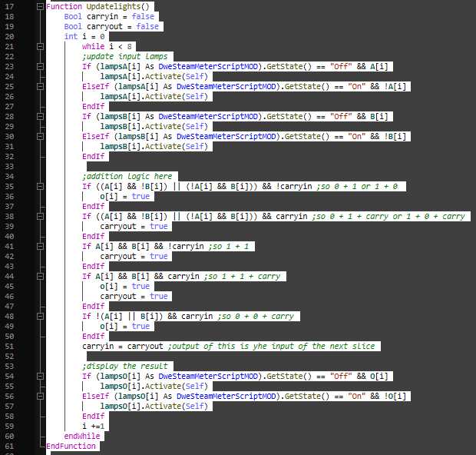Click 'EndIf' on line 47
This screenshot has width=476, height=455.
click(93, 307)
